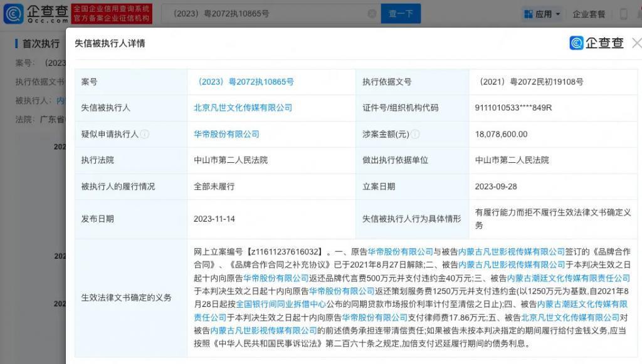The image size is (642, 364).
Task: Click the 企查查 logo inside the detail dialog
Action: click(594, 43)
